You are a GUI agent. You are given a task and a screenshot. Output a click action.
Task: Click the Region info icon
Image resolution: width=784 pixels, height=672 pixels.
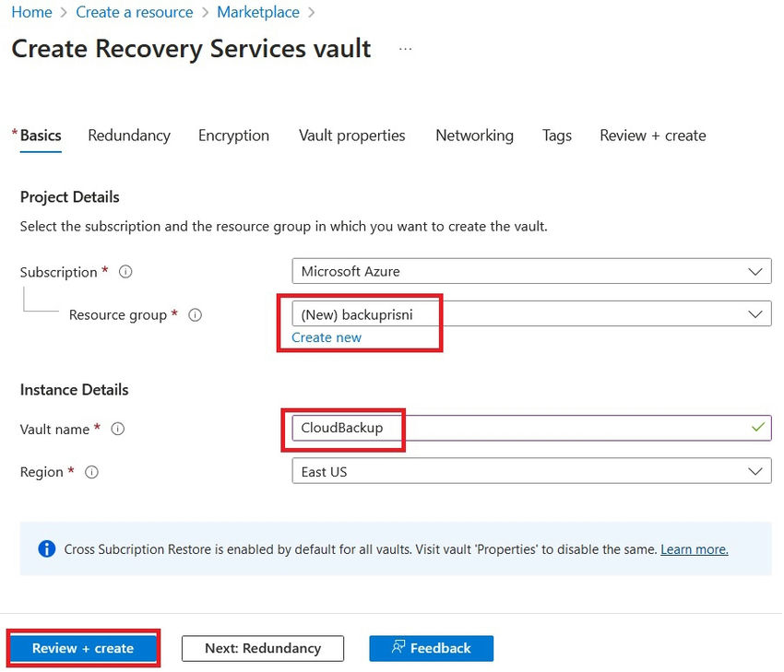[x=91, y=472]
